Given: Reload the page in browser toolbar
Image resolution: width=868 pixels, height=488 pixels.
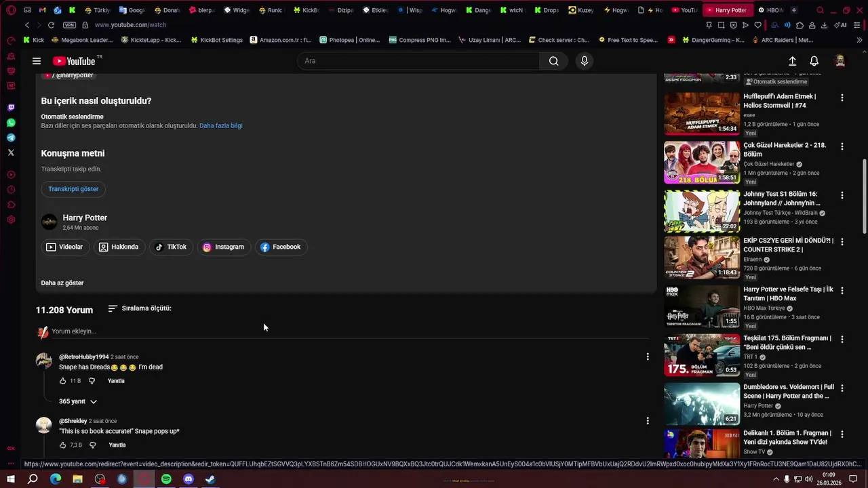Looking at the screenshot, I should tap(51, 25).
